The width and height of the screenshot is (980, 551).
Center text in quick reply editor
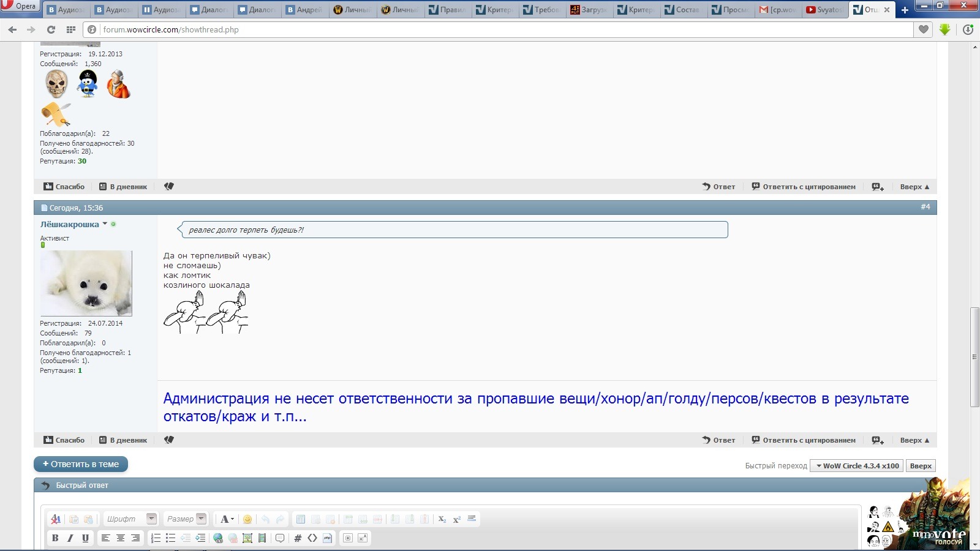121,538
